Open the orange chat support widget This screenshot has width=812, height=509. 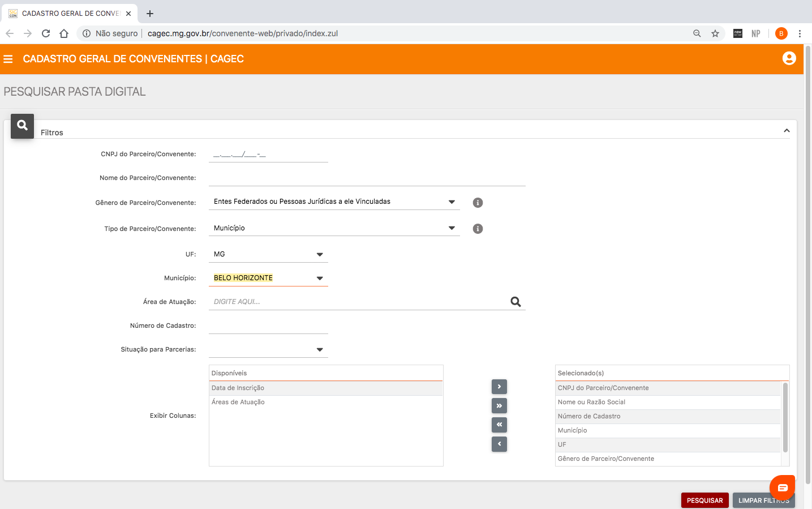(x=782, y=487)
